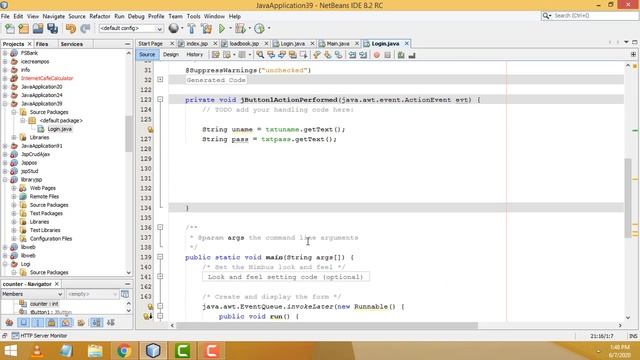The height and width of the screenshot is (360, 640).
Task: Toggle Show Non-Public Members in Navigator
Action: click(x=51, y=322)
